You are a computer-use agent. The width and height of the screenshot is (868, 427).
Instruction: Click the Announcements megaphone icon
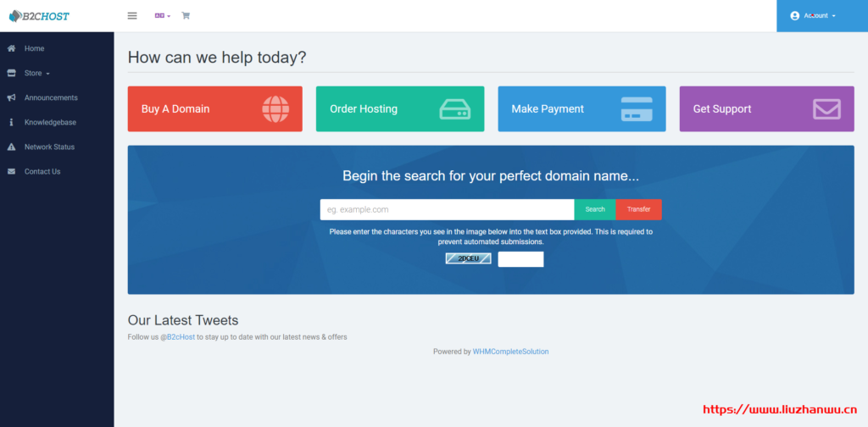click(11, 97)
